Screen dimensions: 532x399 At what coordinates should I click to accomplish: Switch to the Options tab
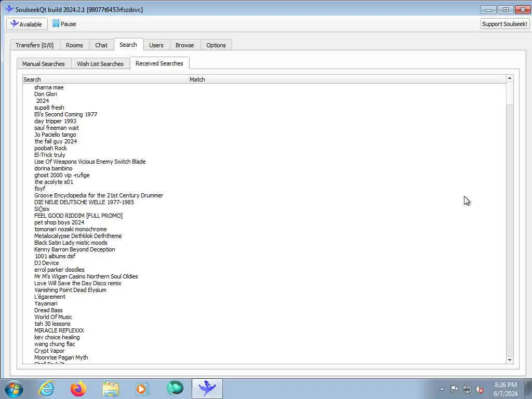point(216,45)
